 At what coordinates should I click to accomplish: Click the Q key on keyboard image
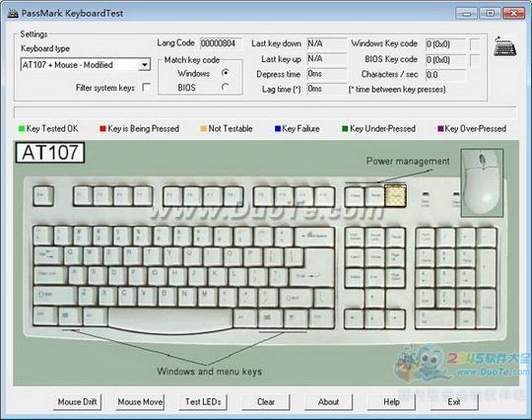tap(73, 256)
